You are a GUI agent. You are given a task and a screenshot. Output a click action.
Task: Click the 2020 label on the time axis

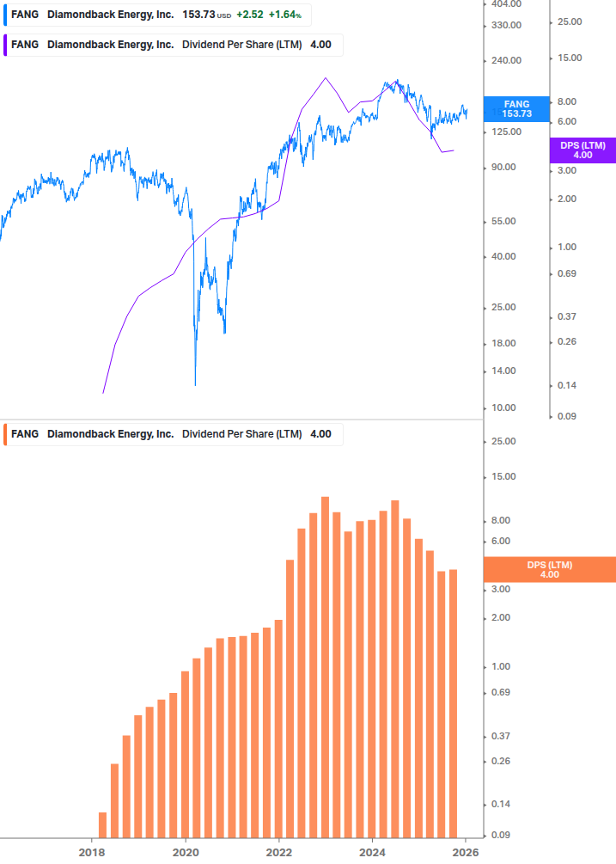(x=185, y=852)
